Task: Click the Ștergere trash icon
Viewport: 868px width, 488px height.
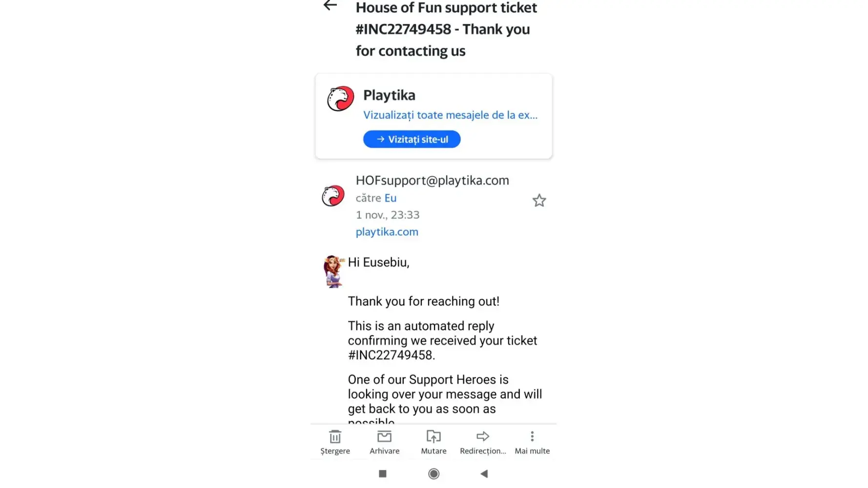Action: (x=335, y=436)
